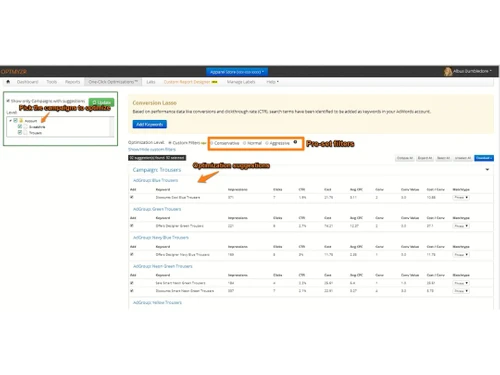Click the Campaign: Trousers heading
The width and height of the screenshot is (500, 375).
[157, 170]
